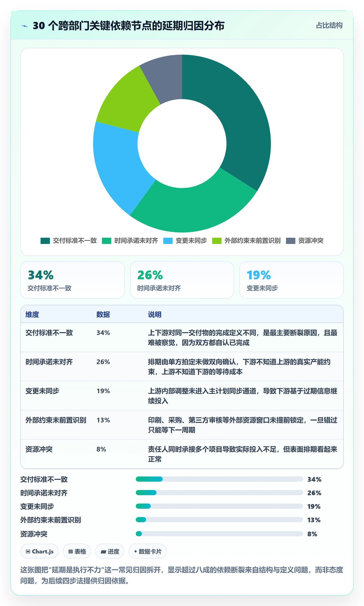364x606 pixels.
Task: Click the 34% progress bar for 交付标准不一致
Action: click(x=219, y=479)
